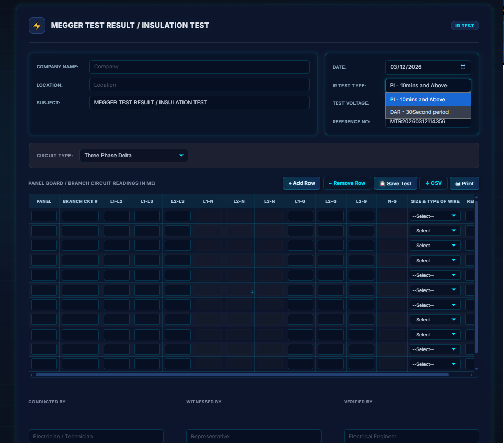Add a new row to table
The width and height of the screenshot is (504, 443).
(x=302, y=183)
